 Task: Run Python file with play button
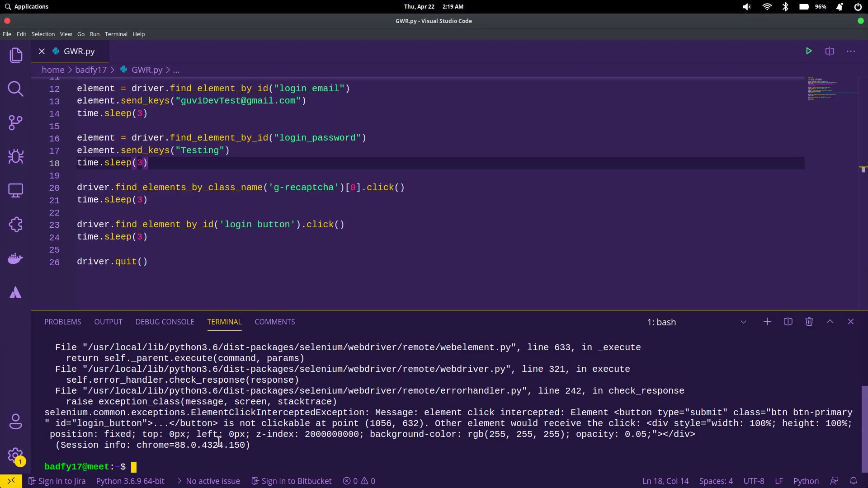(x=809, y=51)
